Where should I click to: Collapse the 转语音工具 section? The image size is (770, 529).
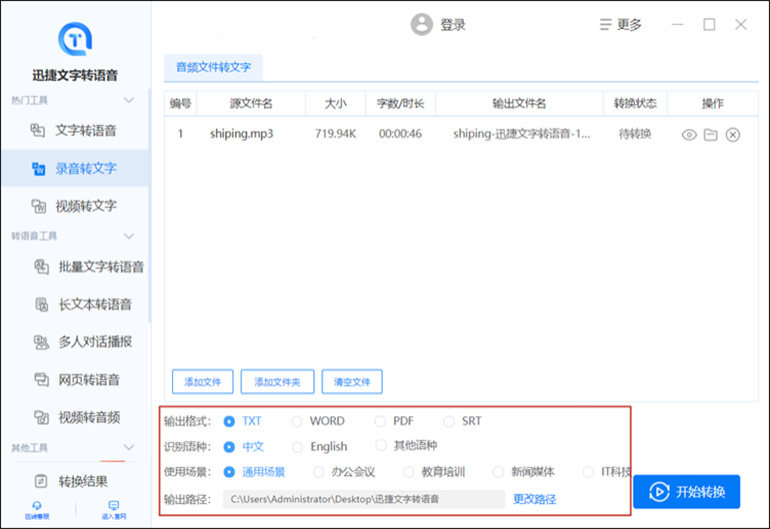click(x=129, y=236)
